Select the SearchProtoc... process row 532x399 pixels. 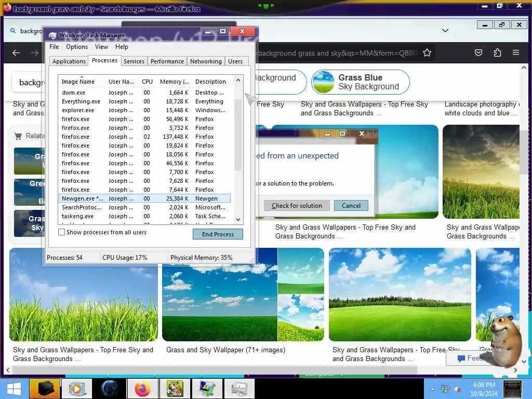click(144, 207)
